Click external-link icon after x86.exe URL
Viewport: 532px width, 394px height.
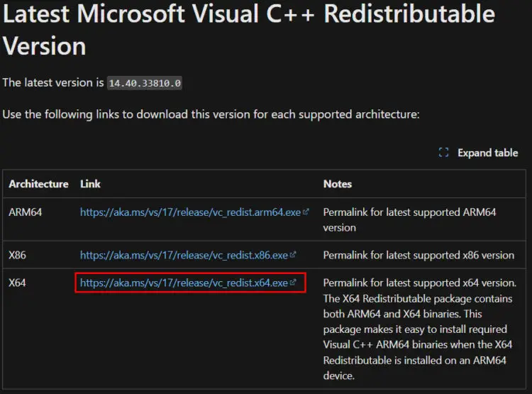(x=293, y=255)
